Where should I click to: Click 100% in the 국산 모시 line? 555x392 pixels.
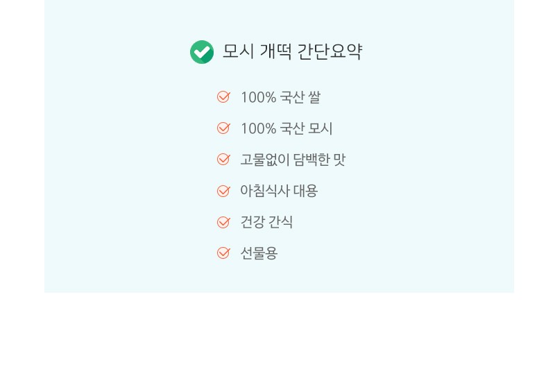[x=258, y=128]
